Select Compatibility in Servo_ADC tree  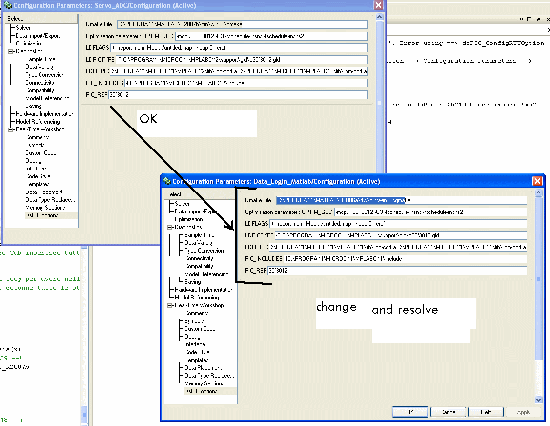(40, 90)
